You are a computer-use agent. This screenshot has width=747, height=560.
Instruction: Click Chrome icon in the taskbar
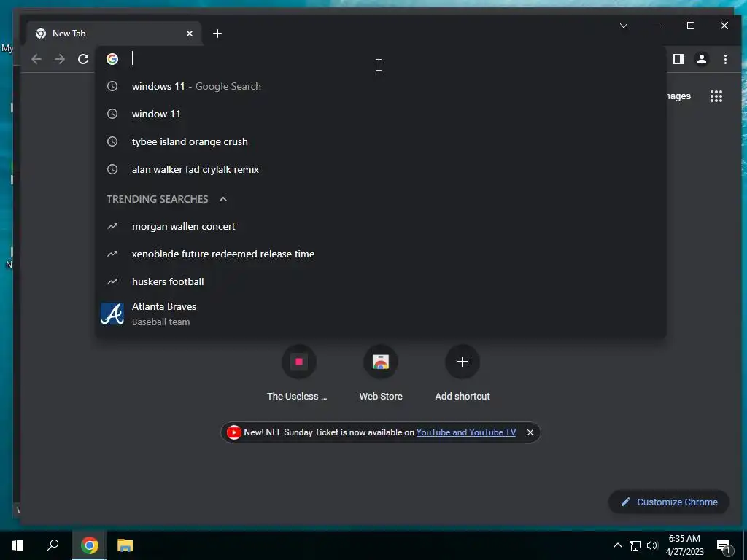coord(90,545)
